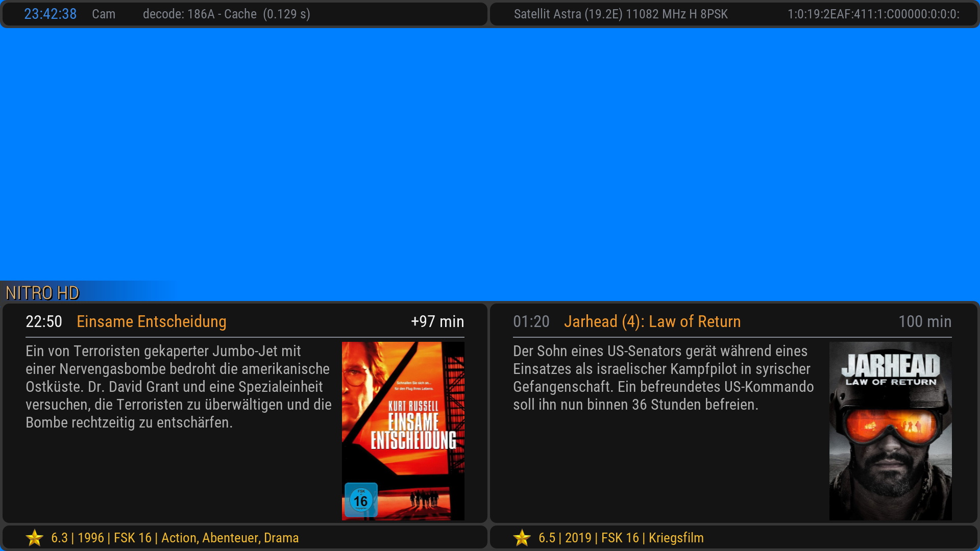Click the FSK 16 badge on the poster

(361, 500)
